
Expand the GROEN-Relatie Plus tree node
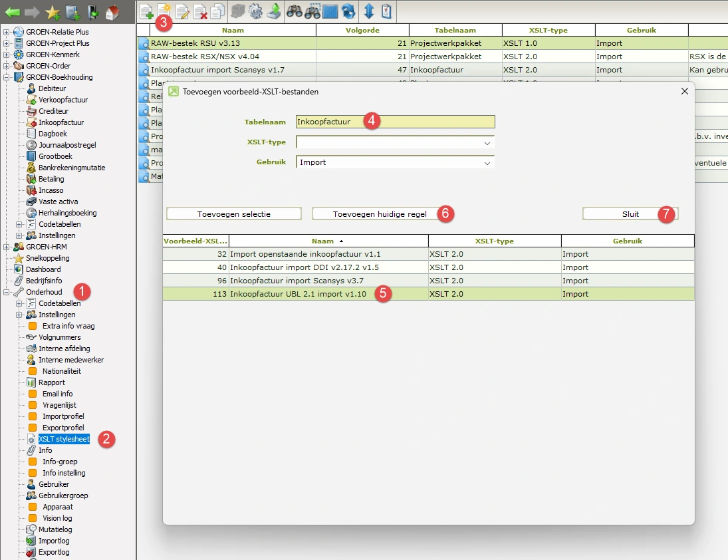click(x=7, y=32)
